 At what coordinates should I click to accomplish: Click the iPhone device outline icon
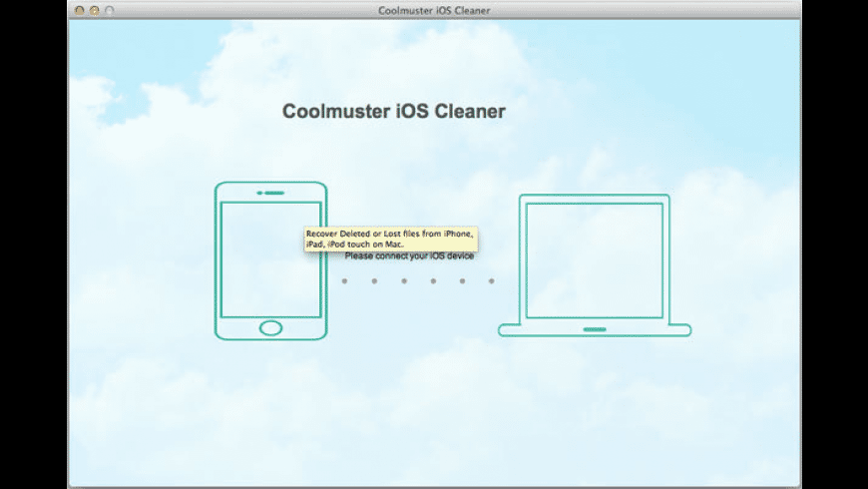pyautogui.click(x=270, y=260)
